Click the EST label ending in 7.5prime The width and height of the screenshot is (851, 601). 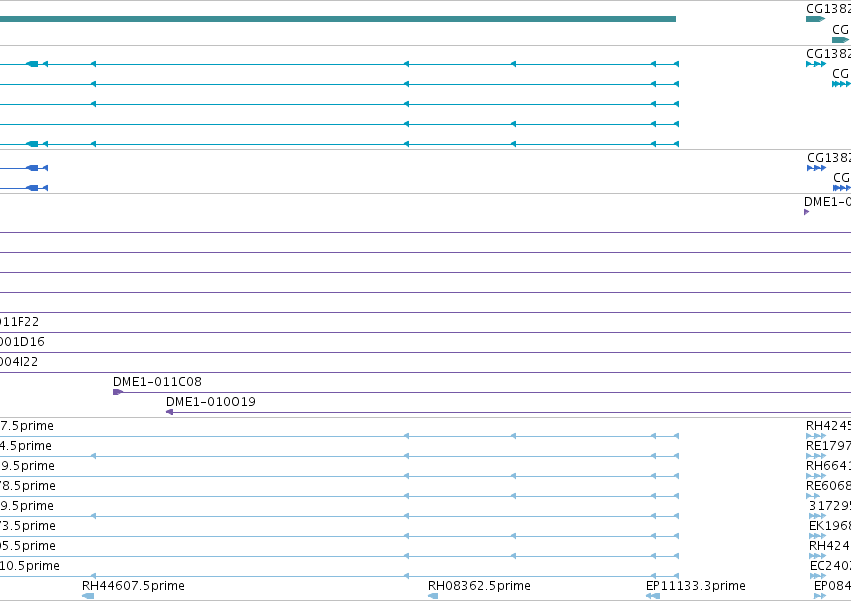pos(27,426)
